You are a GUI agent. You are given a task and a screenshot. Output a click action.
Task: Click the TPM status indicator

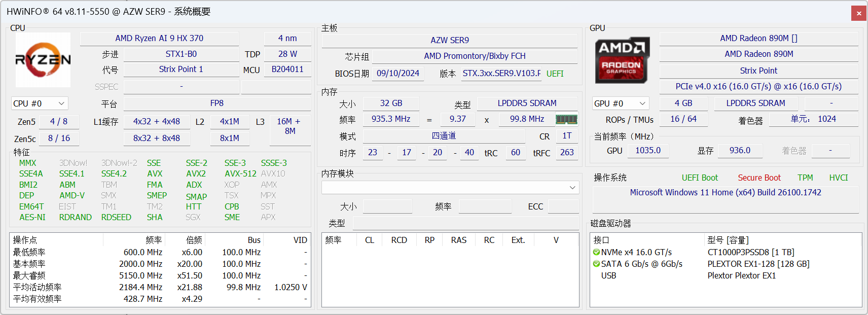(805, 178)
